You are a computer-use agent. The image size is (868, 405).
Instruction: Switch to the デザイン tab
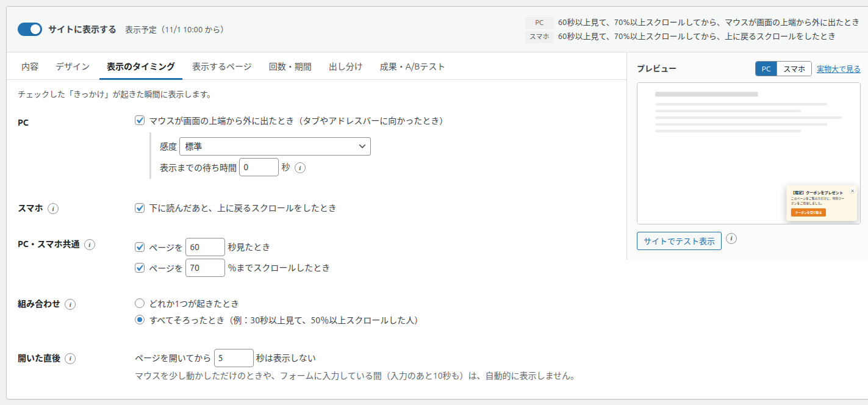[73, 66]
